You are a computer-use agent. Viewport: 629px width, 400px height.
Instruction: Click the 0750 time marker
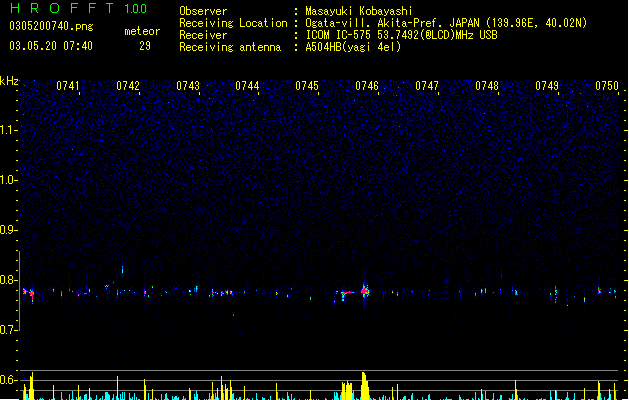coord(607,86)
